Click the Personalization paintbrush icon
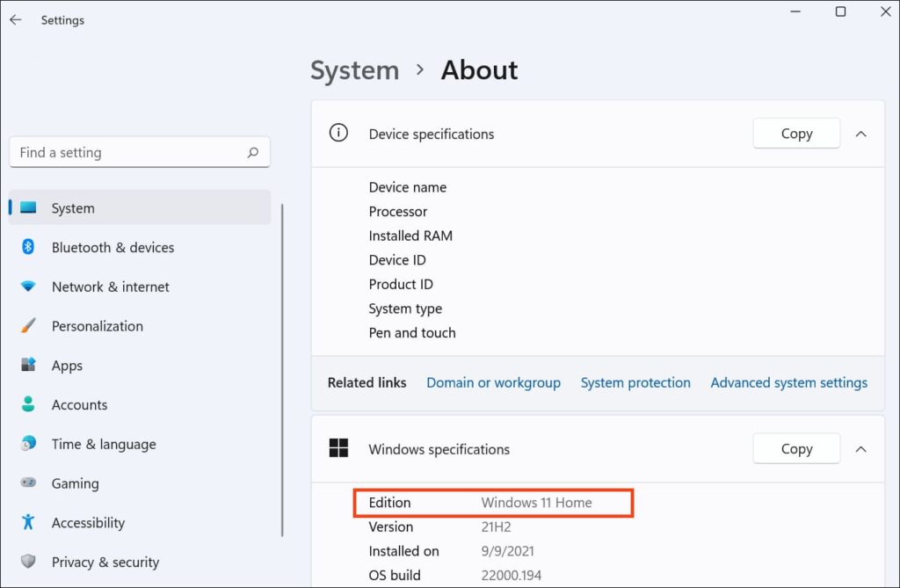The height and width of the screenshot is (588, 900). tap(28, 326)
